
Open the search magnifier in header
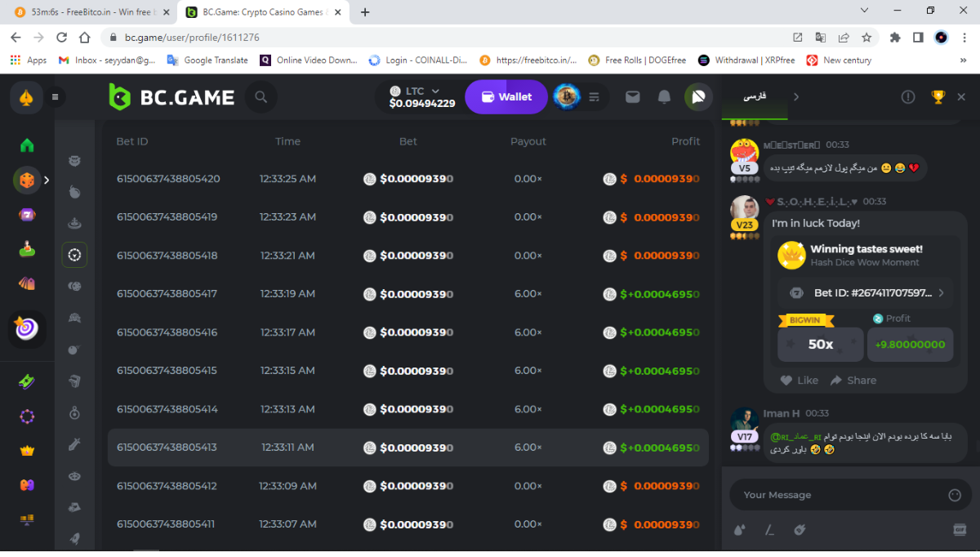click(261, 97)
